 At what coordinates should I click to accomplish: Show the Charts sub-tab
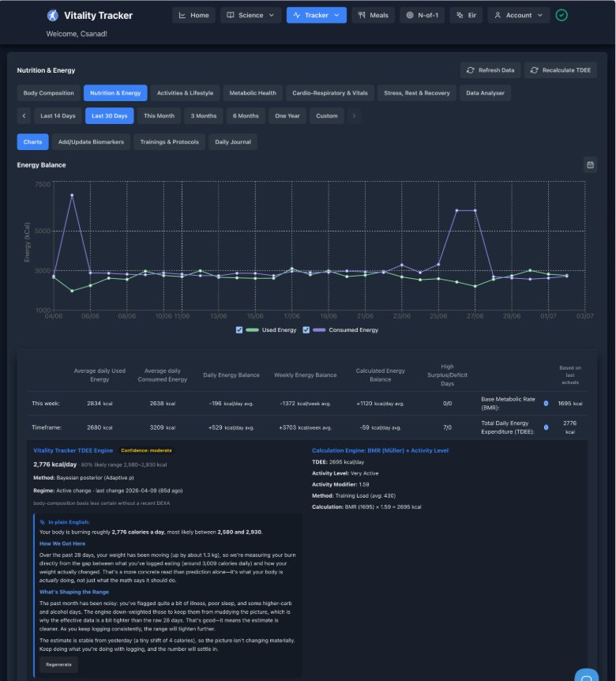coord(32,142)
